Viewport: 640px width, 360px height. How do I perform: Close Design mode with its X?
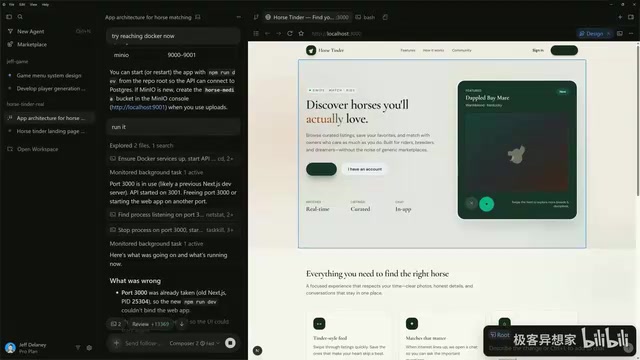pos(608,33)
